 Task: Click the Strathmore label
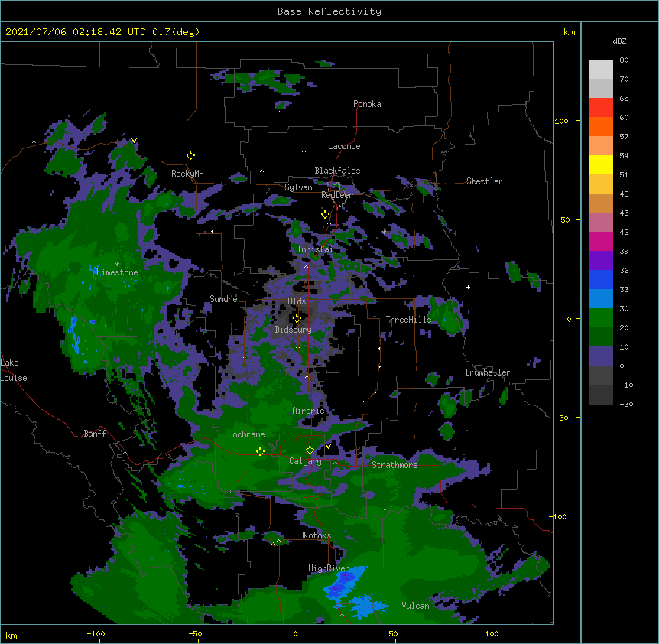(394, 465)
